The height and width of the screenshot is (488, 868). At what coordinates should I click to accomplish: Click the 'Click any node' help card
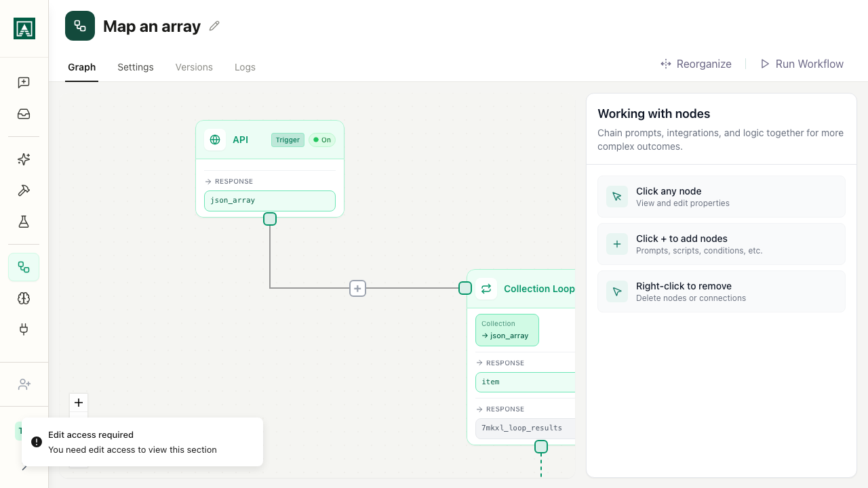722,197
